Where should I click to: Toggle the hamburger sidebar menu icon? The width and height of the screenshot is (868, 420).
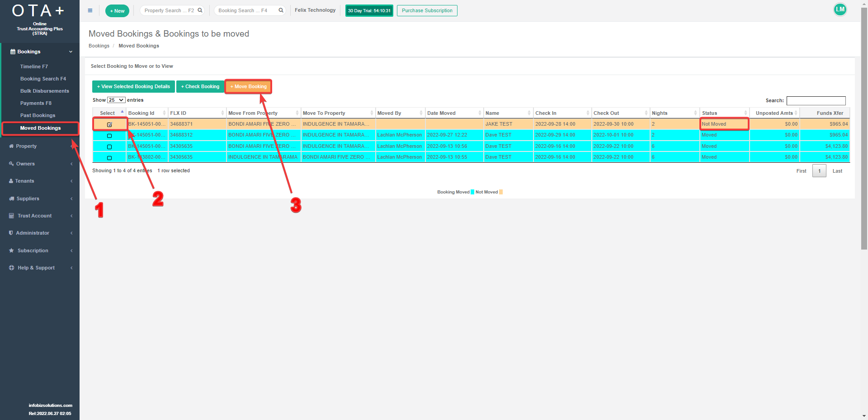[x=90, y=10]
